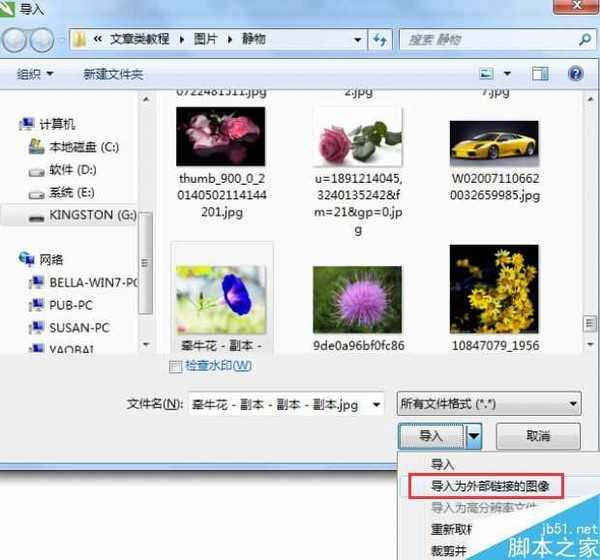Click the arrow next to 导入 button

475,436
